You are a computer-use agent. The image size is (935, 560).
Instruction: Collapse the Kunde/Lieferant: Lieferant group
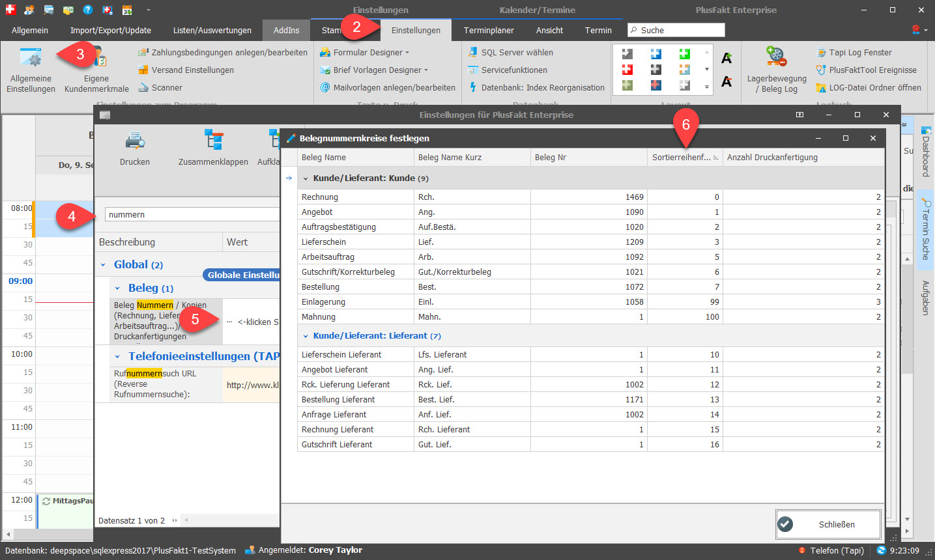click(x=306, y=336)
